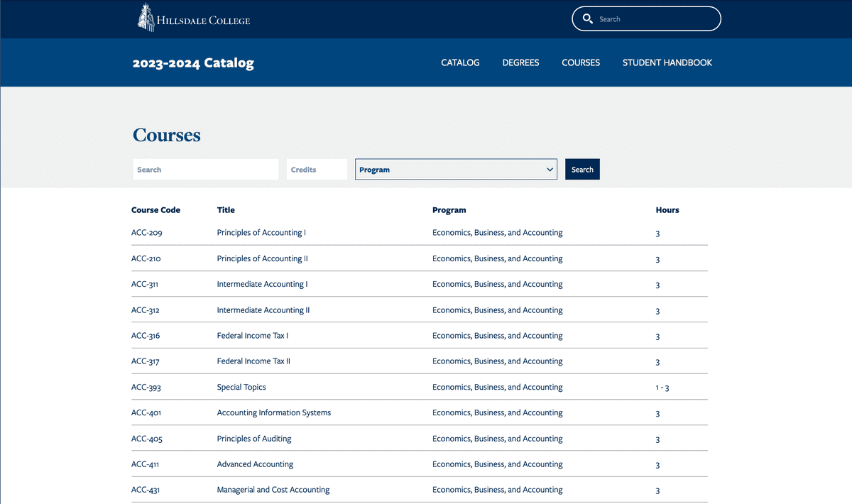Click the Credits filter field
This screenshot has width=852, height=504.
pyautogui.click(x=317, y=169)
